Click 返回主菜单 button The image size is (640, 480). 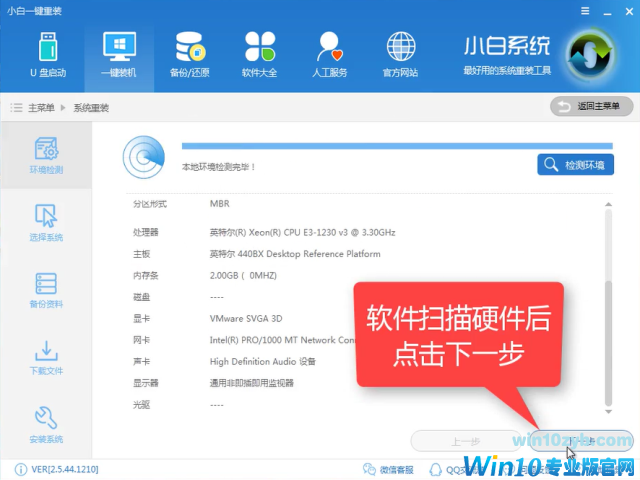click(x=591, y=106)
